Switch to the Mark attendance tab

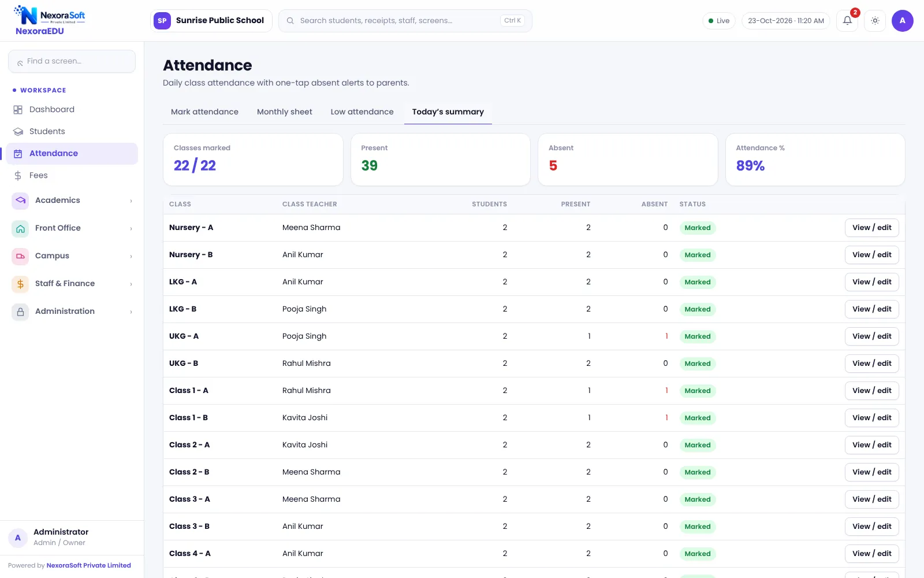[x=204, y=112]
